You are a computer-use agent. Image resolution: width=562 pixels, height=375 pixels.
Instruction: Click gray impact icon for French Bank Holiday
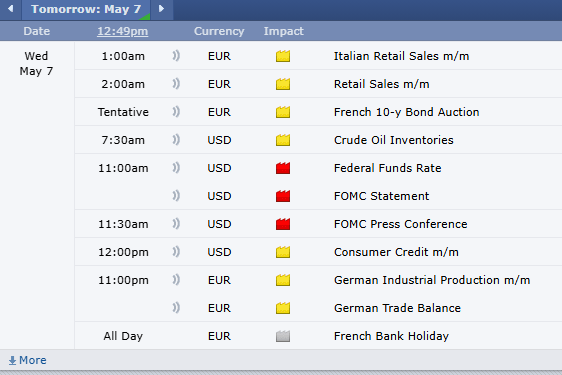283,336
